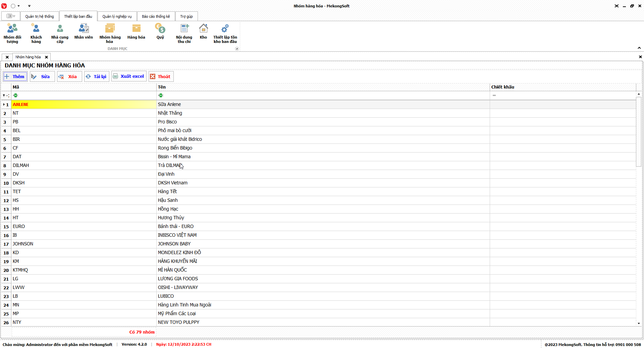This screenshot has height=348, width=644.
Task: Close the panel with the far-right X
Action: tap(640, 57)
